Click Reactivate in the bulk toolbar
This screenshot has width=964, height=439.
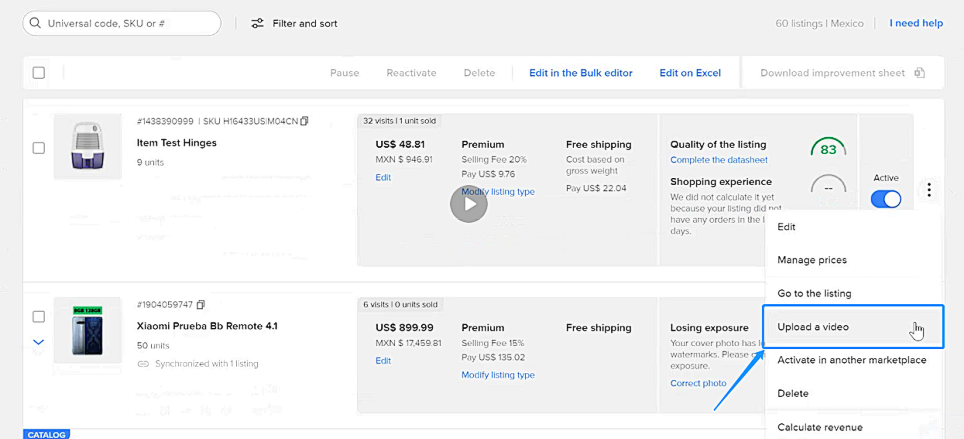[411, 73]
